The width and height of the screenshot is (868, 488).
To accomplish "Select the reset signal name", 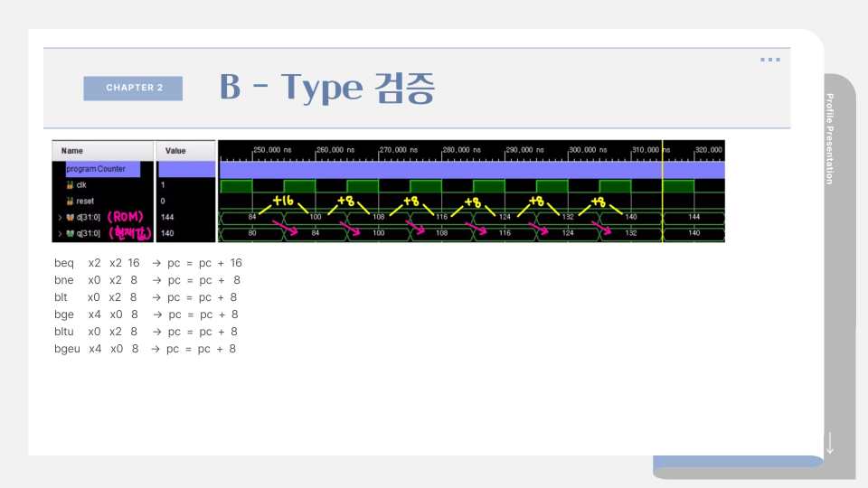I will click(x=85, y=201).
